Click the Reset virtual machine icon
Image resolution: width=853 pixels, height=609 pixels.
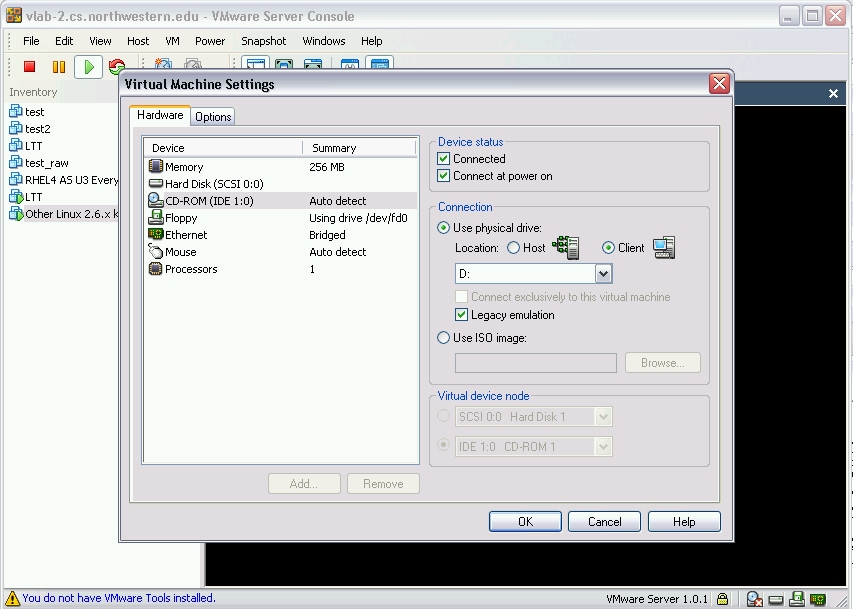(x=117, y=67)
